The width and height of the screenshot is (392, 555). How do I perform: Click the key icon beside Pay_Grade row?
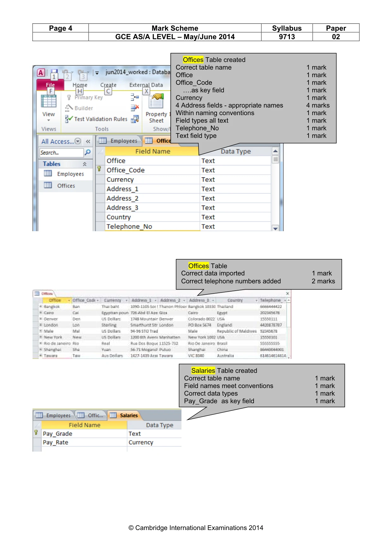tap(36, 433)
